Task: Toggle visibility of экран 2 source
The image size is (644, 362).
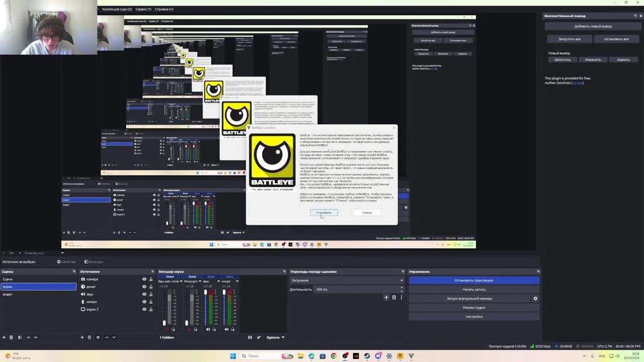Action: (x=144, y=309)
